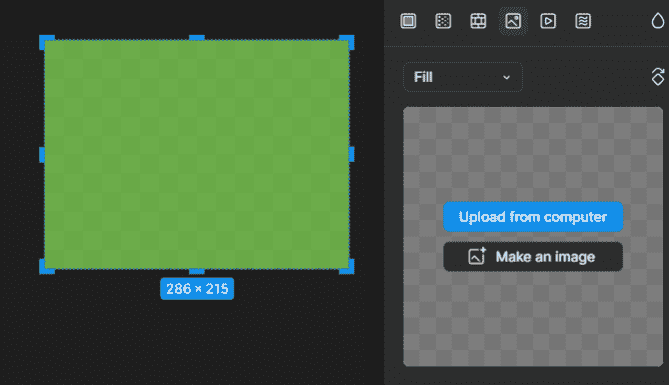Click Upload from computer button
The height and width of the screenshot is (385, 669).
[533, 217]
